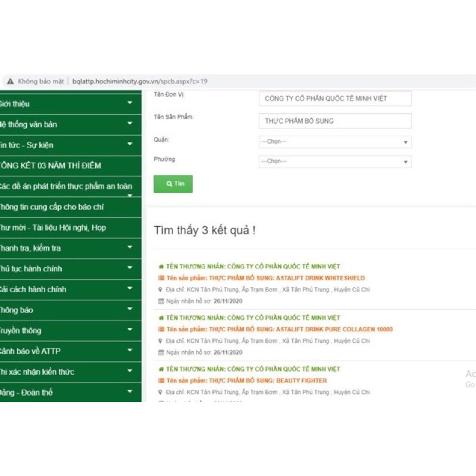Screen dimensions: 476x476
Task: Click product icon beside BEAUTY FIGHTER
Action: tap(161, 381)
